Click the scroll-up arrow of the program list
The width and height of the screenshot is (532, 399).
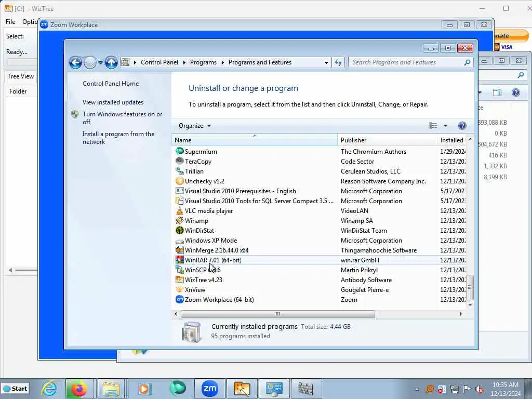(470, 139)
